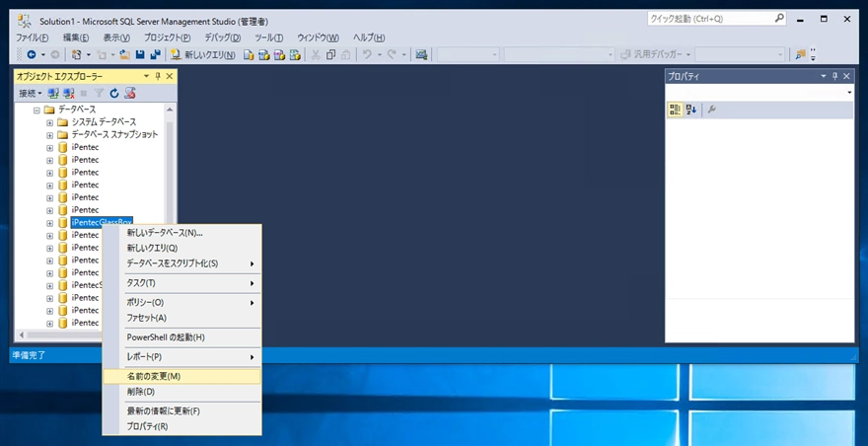This screenshot has height=446, width=868.
Task: Select 削除(D) in context menu
Action: [181, 392]
